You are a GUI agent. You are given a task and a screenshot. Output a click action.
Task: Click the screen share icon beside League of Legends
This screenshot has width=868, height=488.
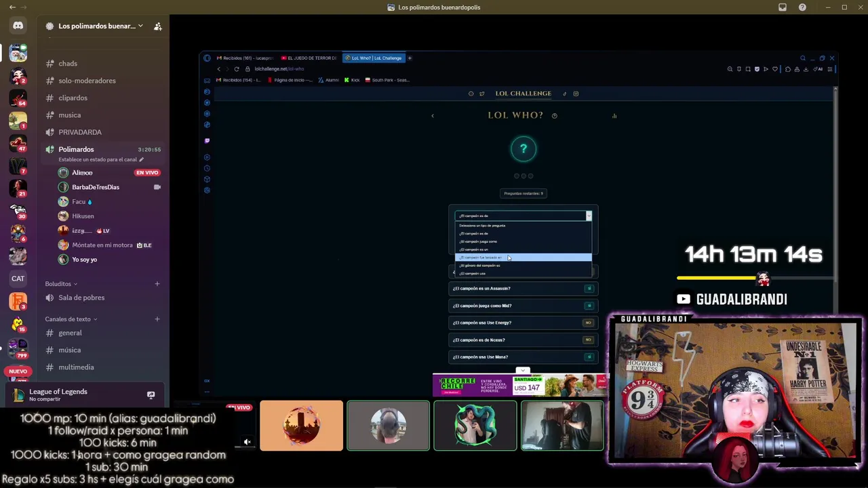[x=151, y=394]
